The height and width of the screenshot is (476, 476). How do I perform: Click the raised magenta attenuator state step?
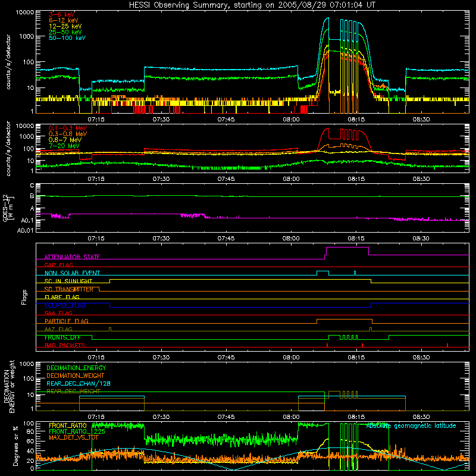point(347,248)
